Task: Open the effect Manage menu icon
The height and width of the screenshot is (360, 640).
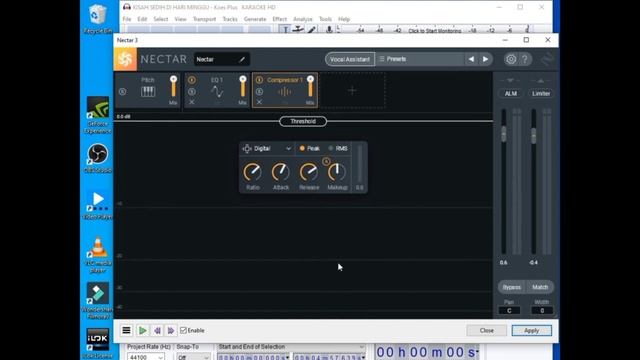Action: [x=127, y=330]
